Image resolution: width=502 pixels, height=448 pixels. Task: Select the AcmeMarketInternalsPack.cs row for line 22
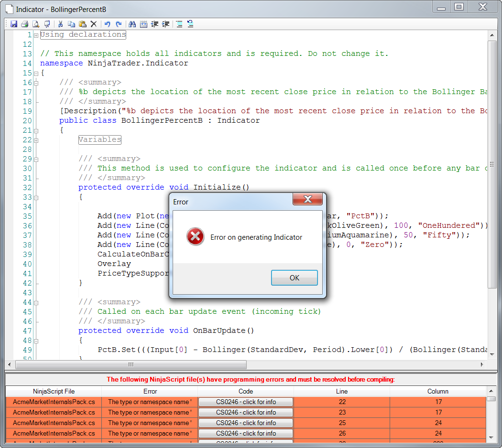pyautogui.click(x=54, y=402)
